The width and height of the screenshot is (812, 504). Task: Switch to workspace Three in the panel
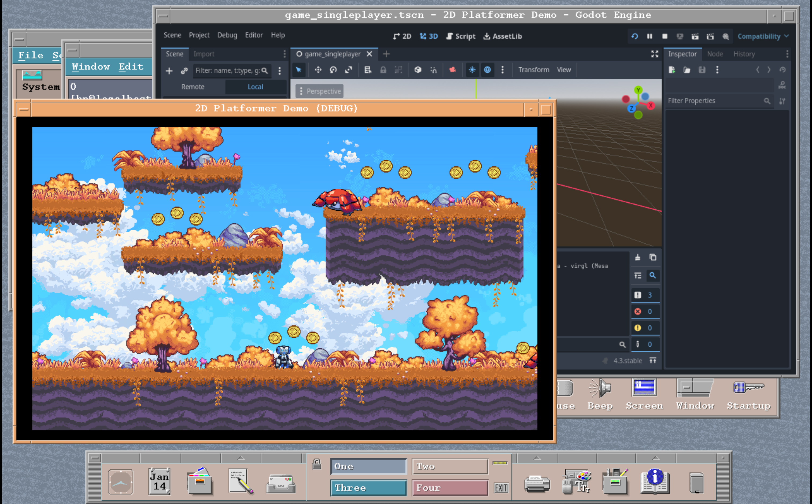pyautogui.click(x=369, y=488)
